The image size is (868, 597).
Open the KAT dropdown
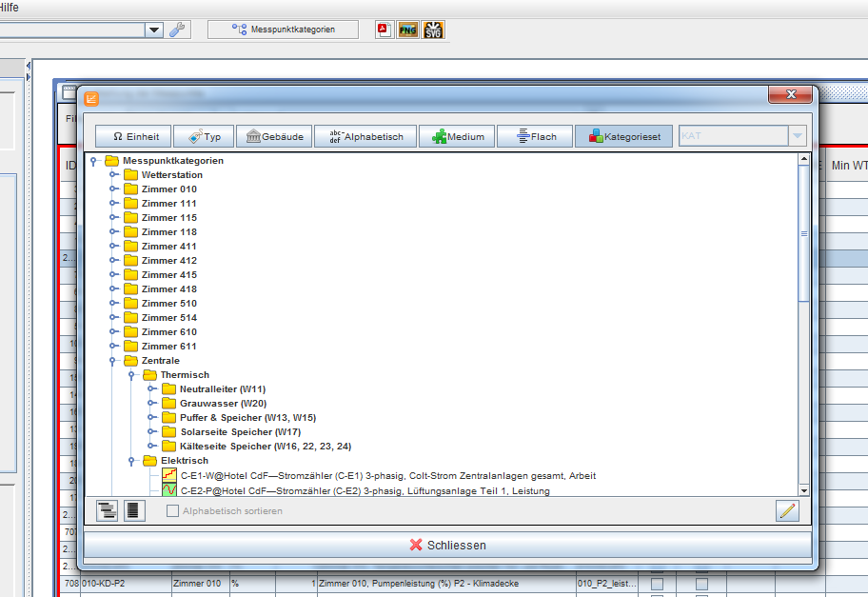(x=798, y=135)
